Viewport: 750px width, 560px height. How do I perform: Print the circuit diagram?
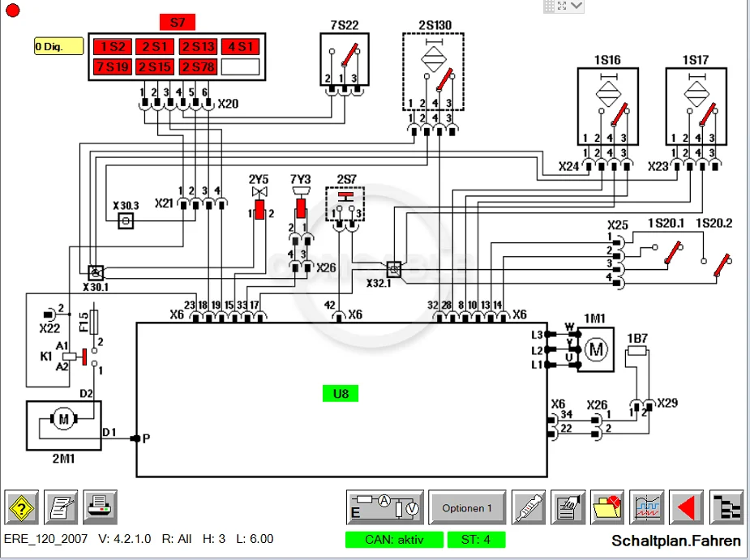coord(100,508)
